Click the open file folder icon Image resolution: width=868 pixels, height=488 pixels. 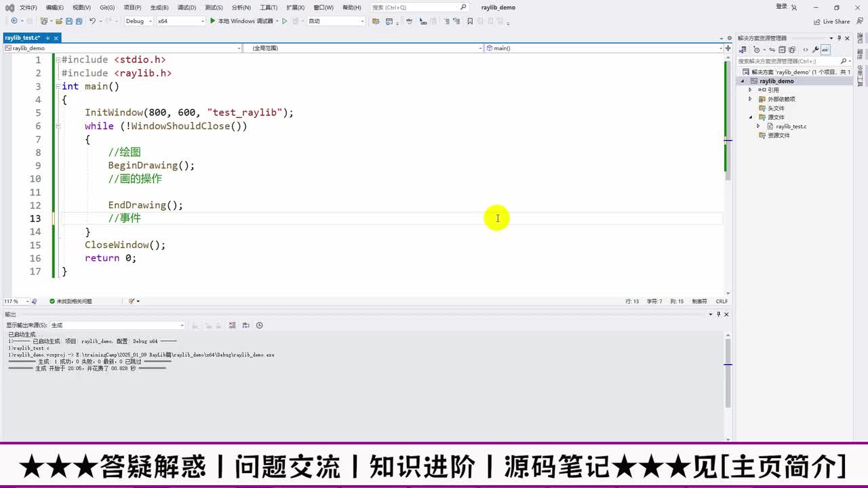pyautogui.click(x=59, y=21)
